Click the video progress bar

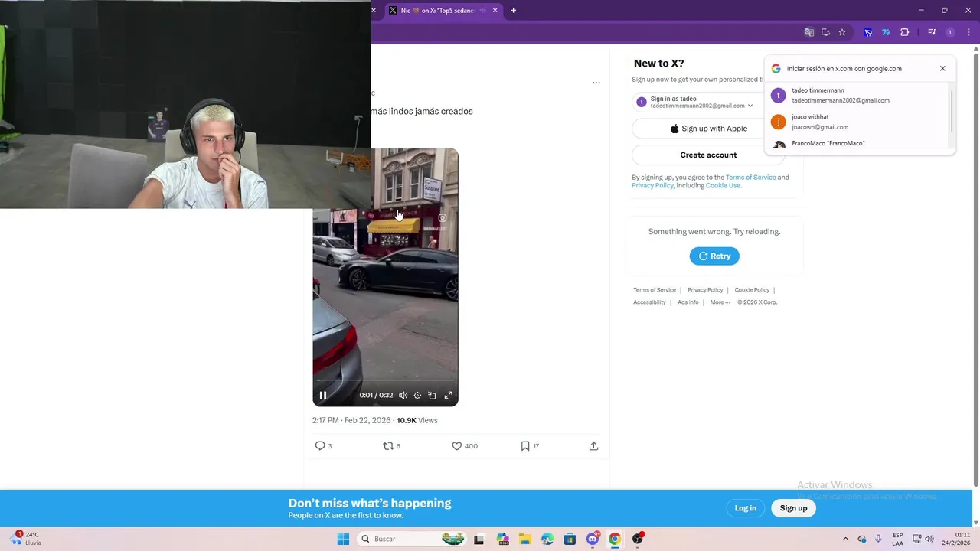coord(385,380)
